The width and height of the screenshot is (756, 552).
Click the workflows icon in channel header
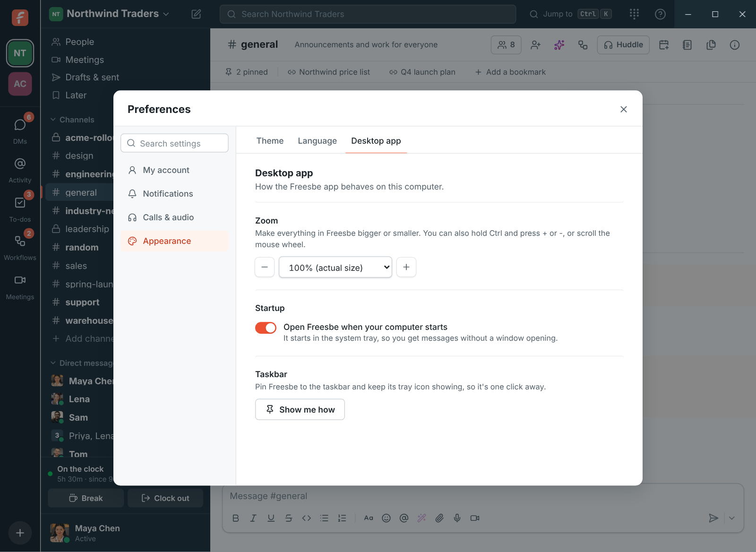[583, 45]
